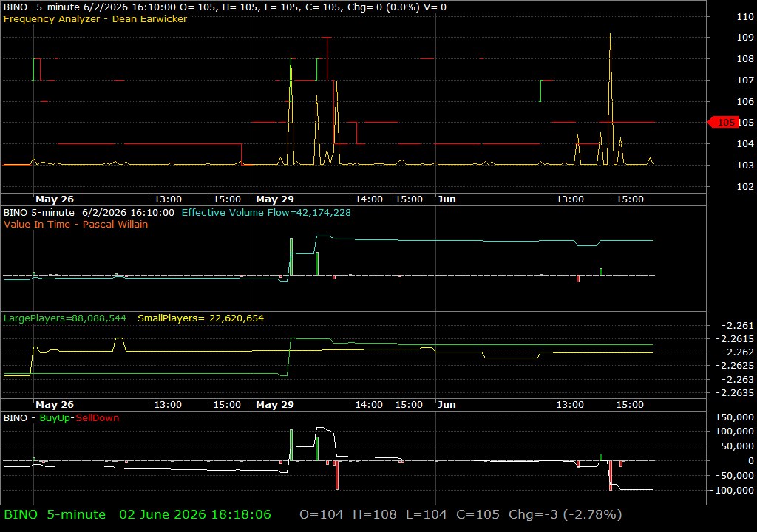Click -2.262 value on players axis
The width and height of the screenshot is (757, 532).
coord(737,352)
